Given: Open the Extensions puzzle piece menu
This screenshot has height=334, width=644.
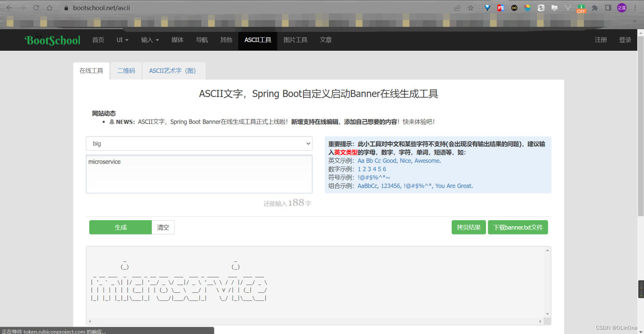Looking at the screenshot, I should tap(595, 8).
